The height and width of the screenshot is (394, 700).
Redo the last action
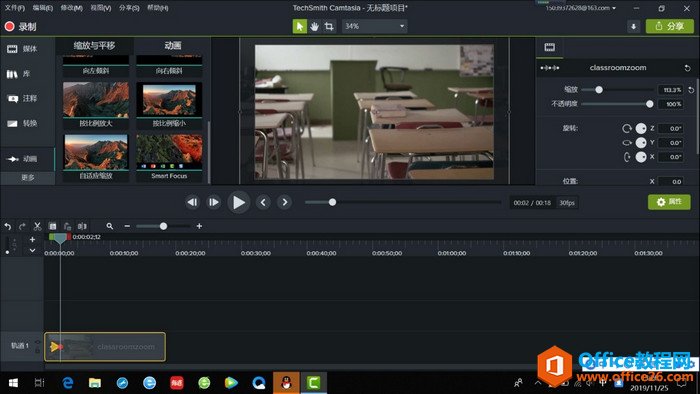click(x=22, y=226)
